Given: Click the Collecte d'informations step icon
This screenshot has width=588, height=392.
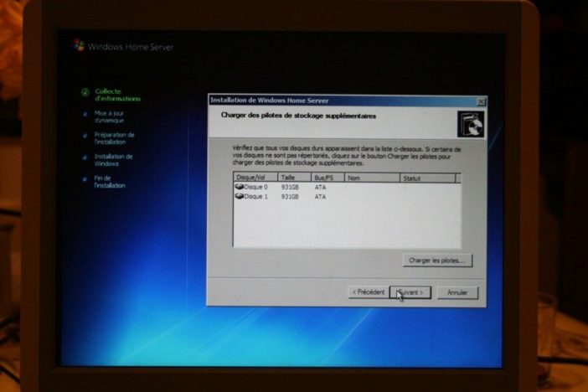Looking at the screenshot, I should point(85,92).
